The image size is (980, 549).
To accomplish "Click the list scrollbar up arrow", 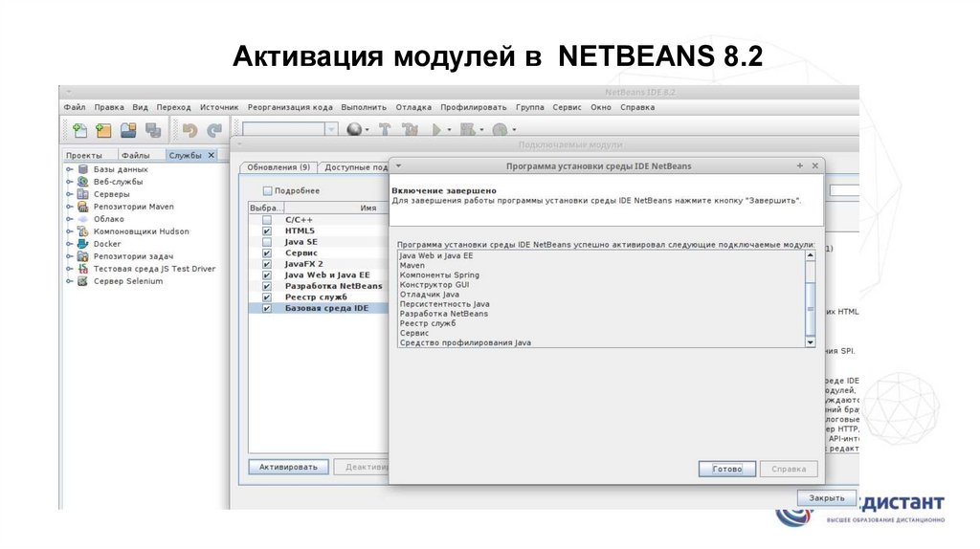I will pos(810,255).
